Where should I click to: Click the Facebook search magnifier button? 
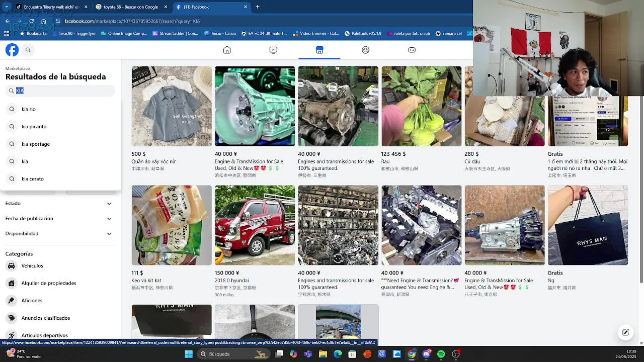(28, 50)
